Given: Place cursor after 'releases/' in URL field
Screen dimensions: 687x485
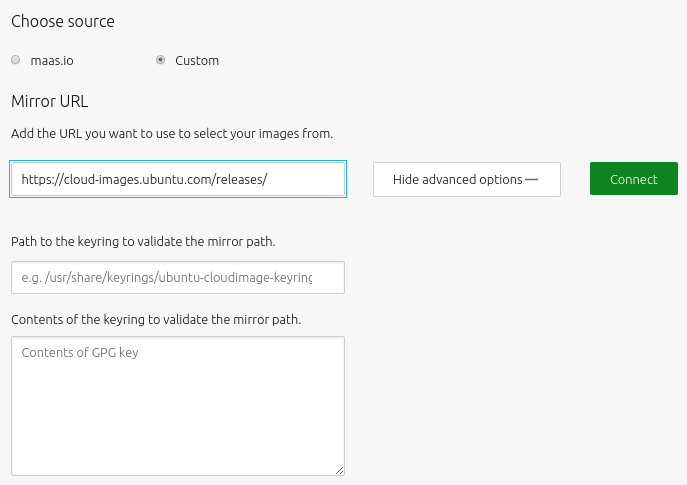Looking at the screenshot, I should pos(269,180).
